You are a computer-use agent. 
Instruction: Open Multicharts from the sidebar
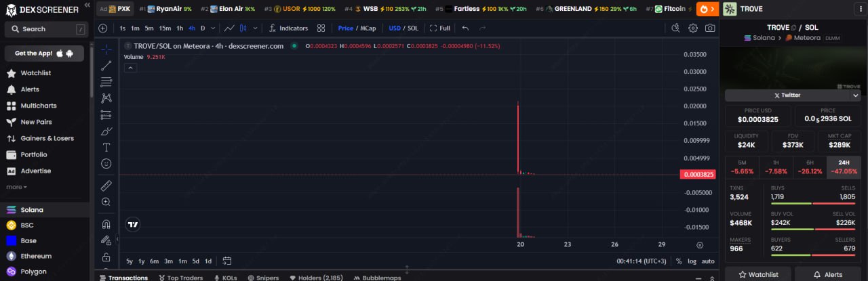[x=39, y=106]
